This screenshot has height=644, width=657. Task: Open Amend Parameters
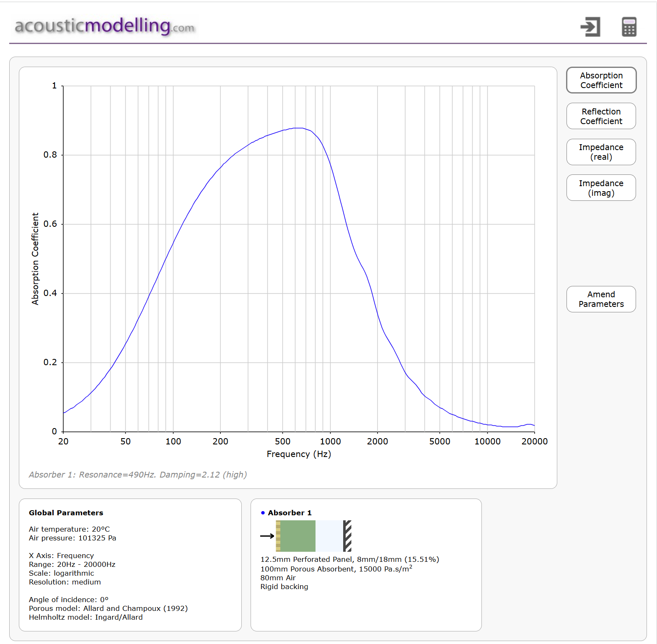tap(601, 299)
